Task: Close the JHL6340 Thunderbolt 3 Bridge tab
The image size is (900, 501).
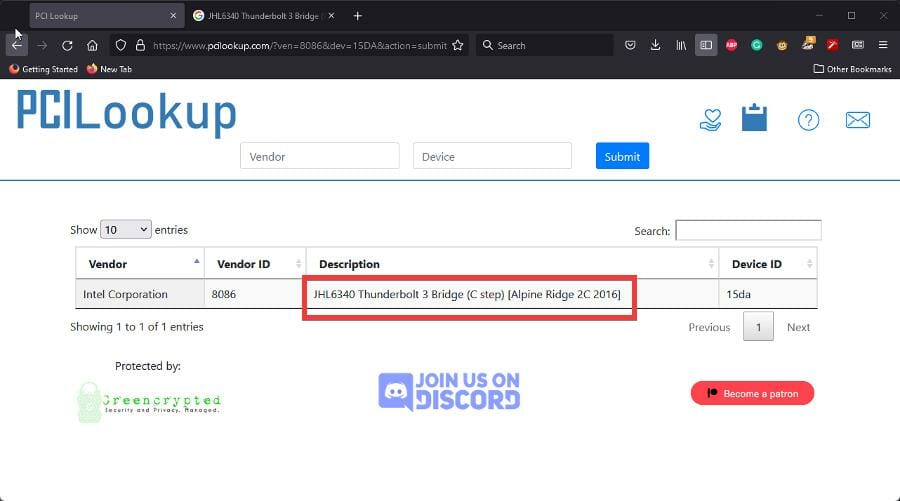Action: [x=331, y=15]
